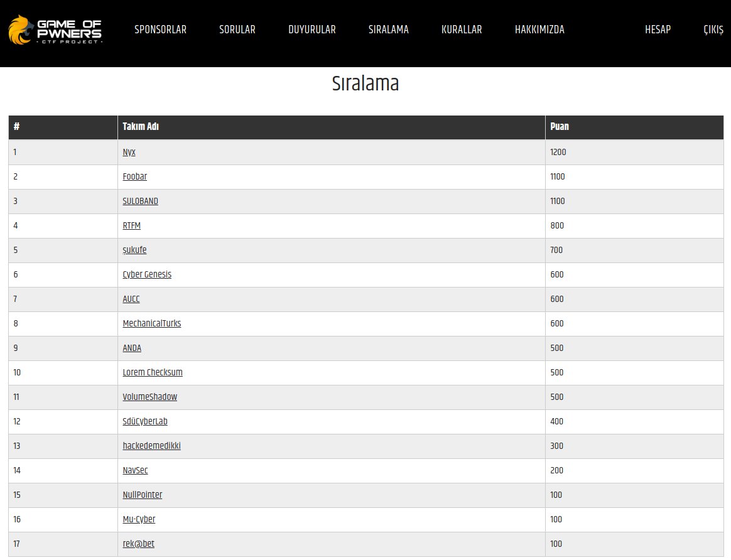Open the VolumeShadow team link
Screen dimensions: 731x560
coord(149,397)
